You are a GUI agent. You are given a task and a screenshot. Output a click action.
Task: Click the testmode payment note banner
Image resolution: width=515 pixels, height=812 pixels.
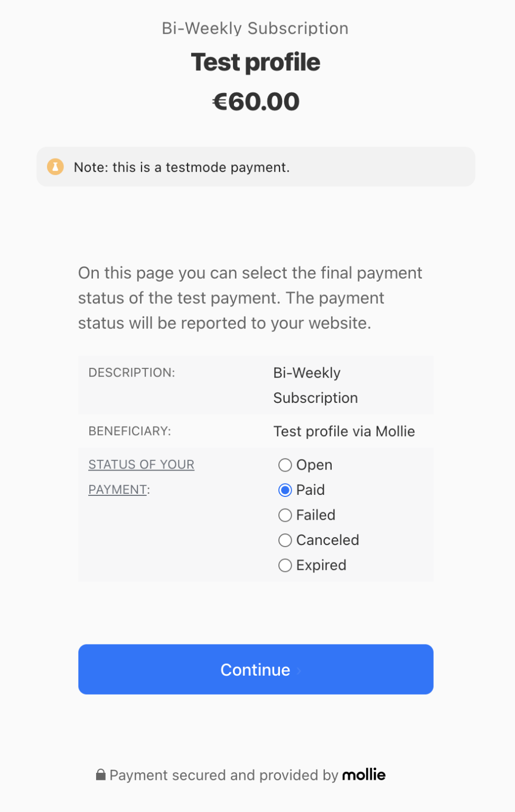tap(256, 167)
